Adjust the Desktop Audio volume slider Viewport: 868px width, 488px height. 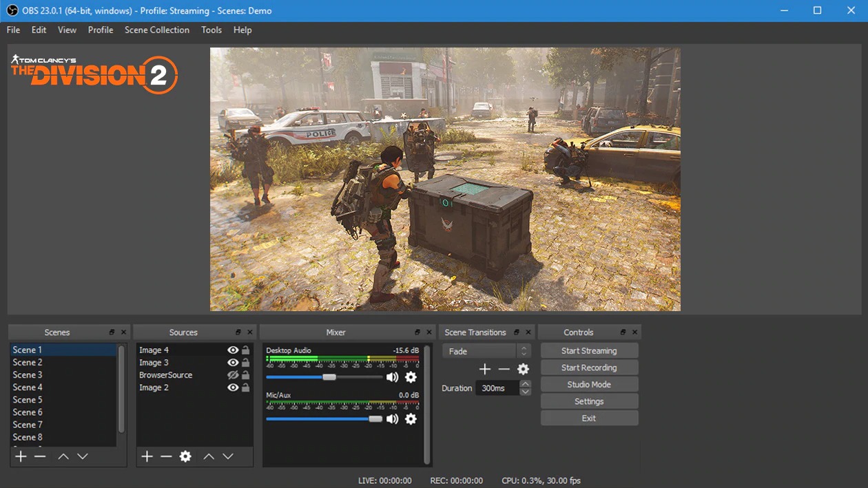click(x=329, y=377)
